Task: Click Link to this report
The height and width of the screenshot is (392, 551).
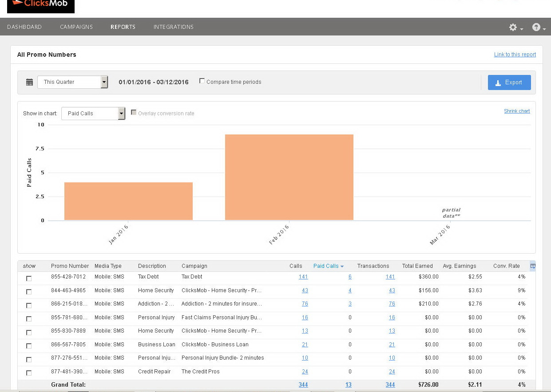Action: (x=515, y=55)
